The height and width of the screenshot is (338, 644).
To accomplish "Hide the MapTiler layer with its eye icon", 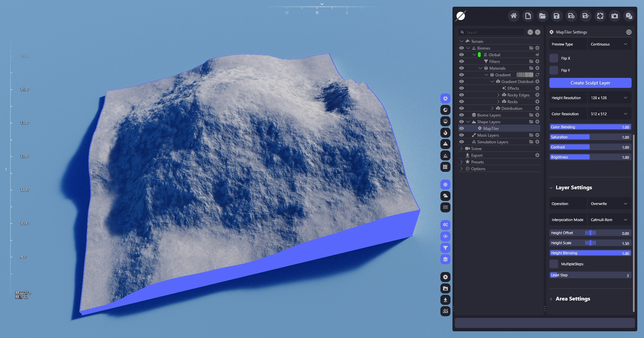I will coord(462,128).
